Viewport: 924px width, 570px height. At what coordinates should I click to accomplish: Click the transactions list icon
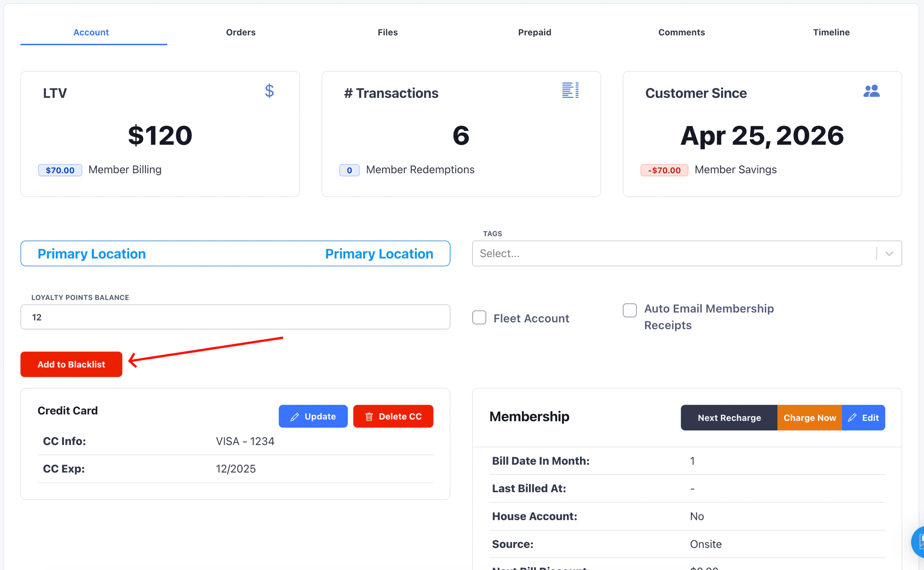point(570,90)
